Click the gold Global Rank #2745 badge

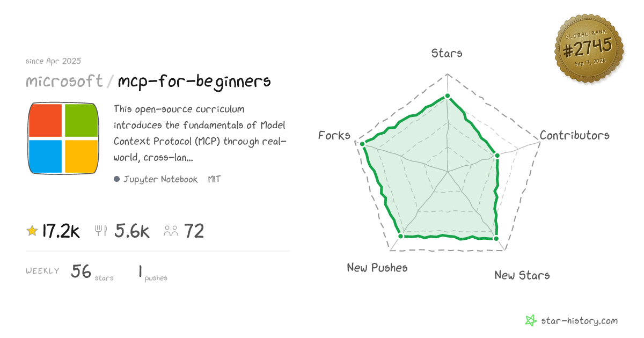point(589,49)
